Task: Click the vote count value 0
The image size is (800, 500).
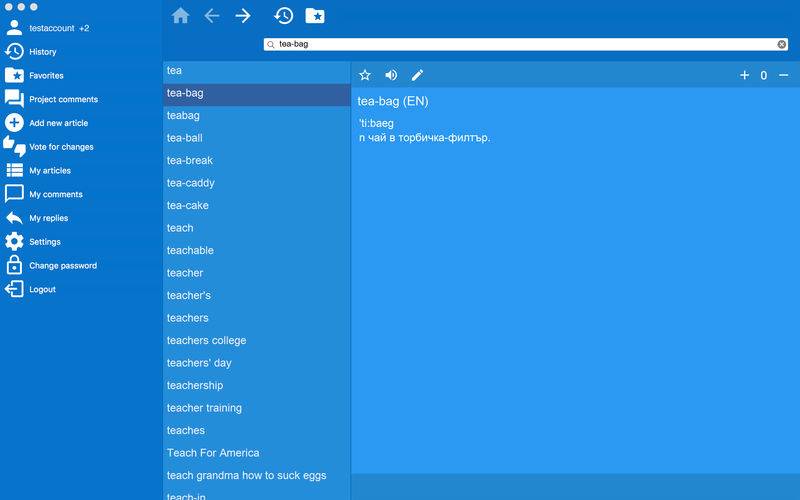Action: click(x=763, y=76)
